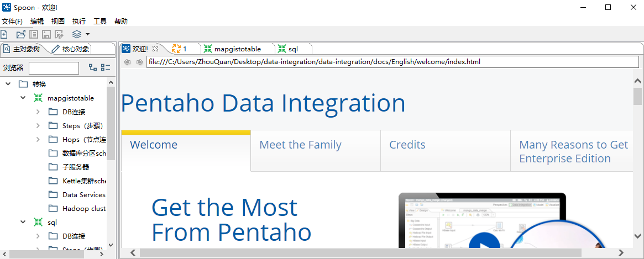Collapse the sql tree node
Viewport: 644px width, 259px height.
[23, 222]
